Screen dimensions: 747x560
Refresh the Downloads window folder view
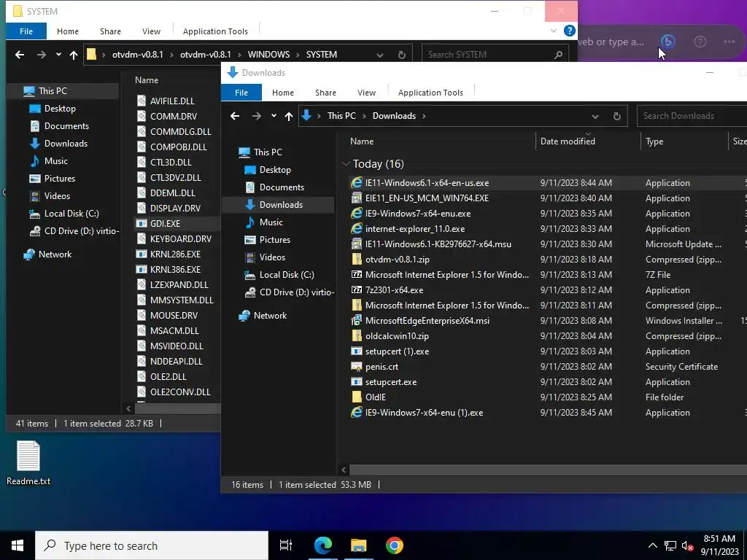coord(617,116)
